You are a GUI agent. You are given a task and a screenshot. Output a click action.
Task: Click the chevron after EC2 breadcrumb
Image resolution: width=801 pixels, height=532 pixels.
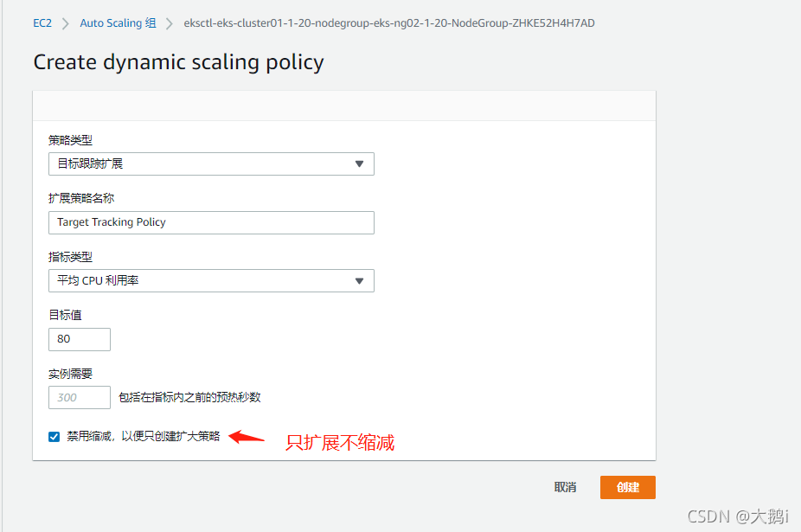[66, 23]
